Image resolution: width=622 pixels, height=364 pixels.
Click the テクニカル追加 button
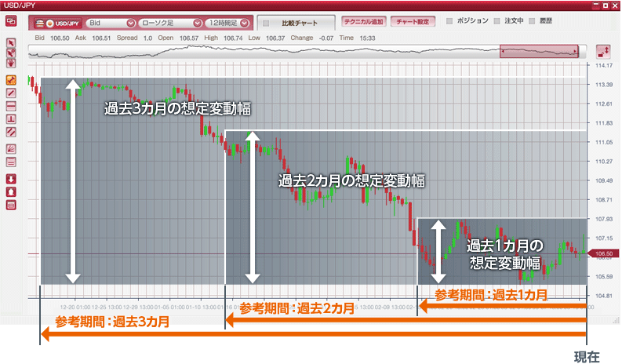pos(362,23)
